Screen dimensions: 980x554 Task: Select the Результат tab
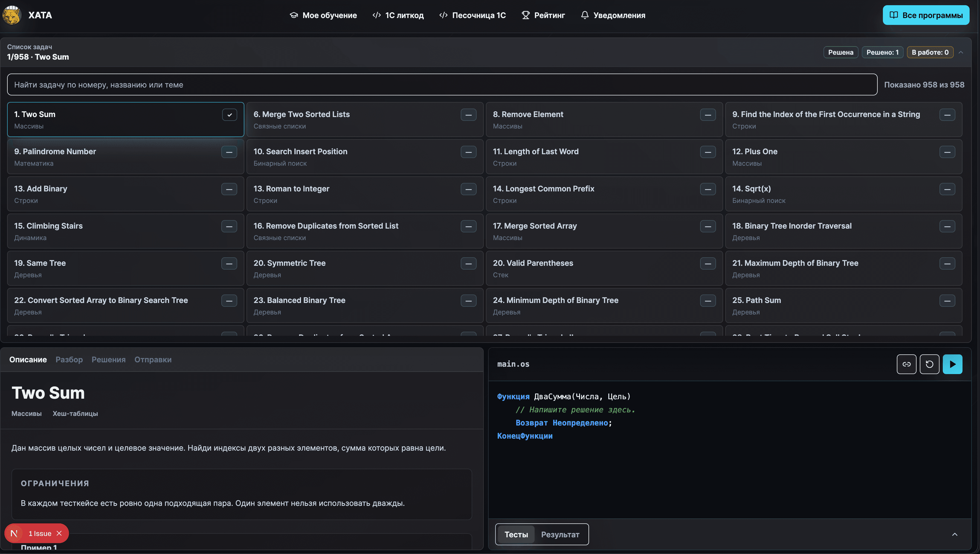[x=560, y=534]
